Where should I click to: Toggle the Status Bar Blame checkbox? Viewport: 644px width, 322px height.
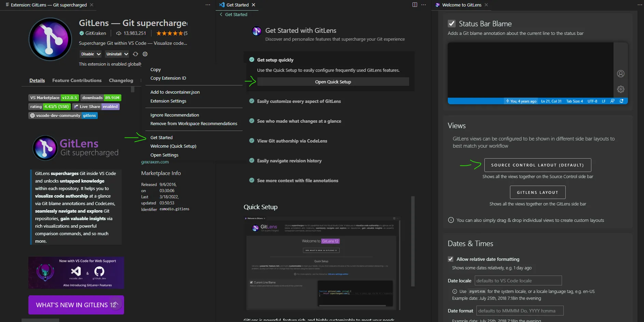[452, 24]
